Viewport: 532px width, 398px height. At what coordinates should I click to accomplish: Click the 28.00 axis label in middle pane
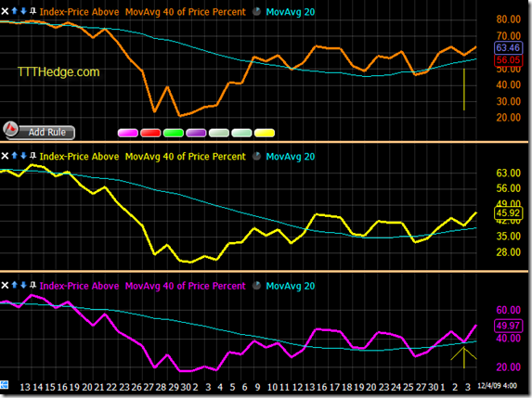click(508, 252)
